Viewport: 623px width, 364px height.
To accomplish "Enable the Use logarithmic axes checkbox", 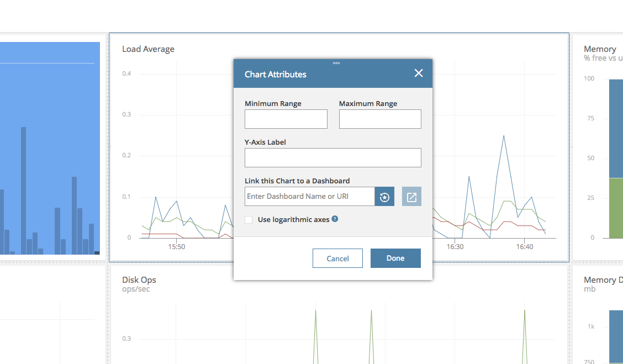I will (x=249, y=220).
